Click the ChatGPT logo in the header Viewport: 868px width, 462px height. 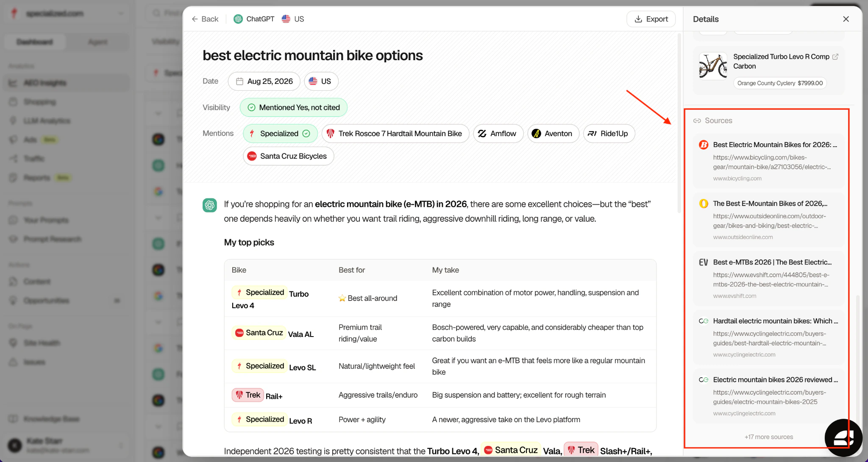pyautogui.click(x=238, y=19)
